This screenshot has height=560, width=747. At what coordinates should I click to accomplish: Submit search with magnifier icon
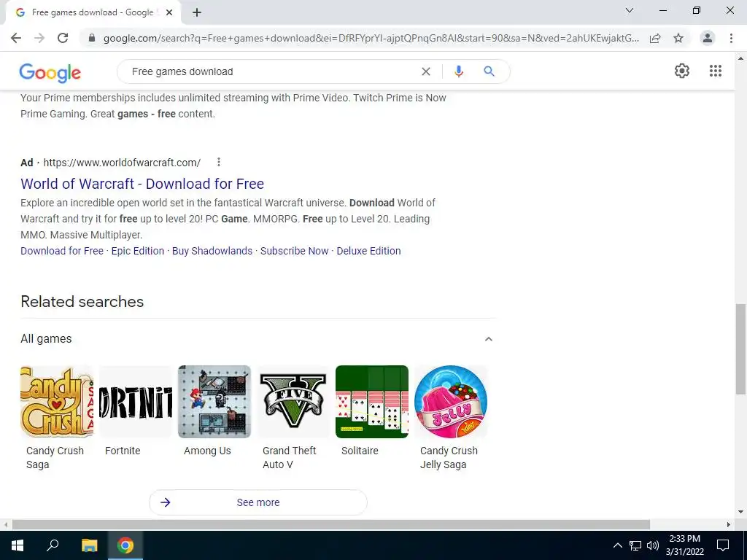point(489,71)
